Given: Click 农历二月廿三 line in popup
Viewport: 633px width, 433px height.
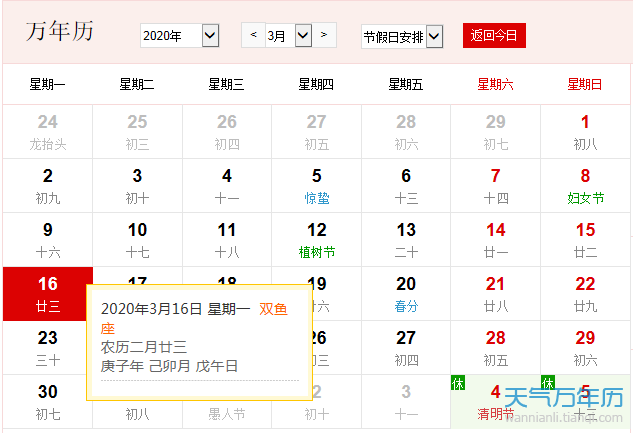Looking at the screenshot, I should click(x=144, y=347).
